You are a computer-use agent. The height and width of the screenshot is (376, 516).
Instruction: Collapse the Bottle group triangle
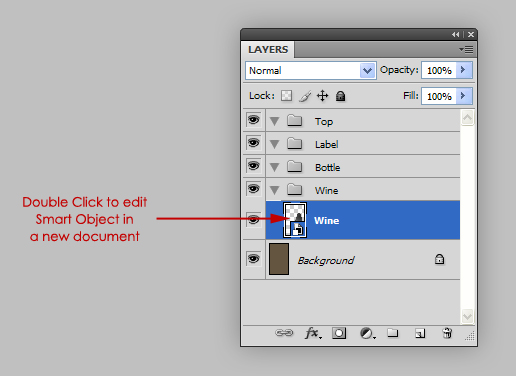274,167
